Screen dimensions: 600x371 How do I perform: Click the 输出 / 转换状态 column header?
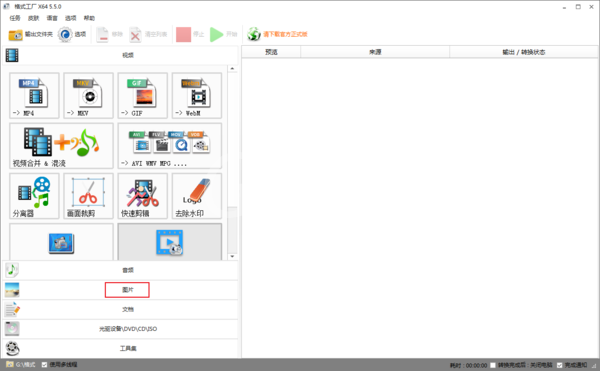coord(523,52)
